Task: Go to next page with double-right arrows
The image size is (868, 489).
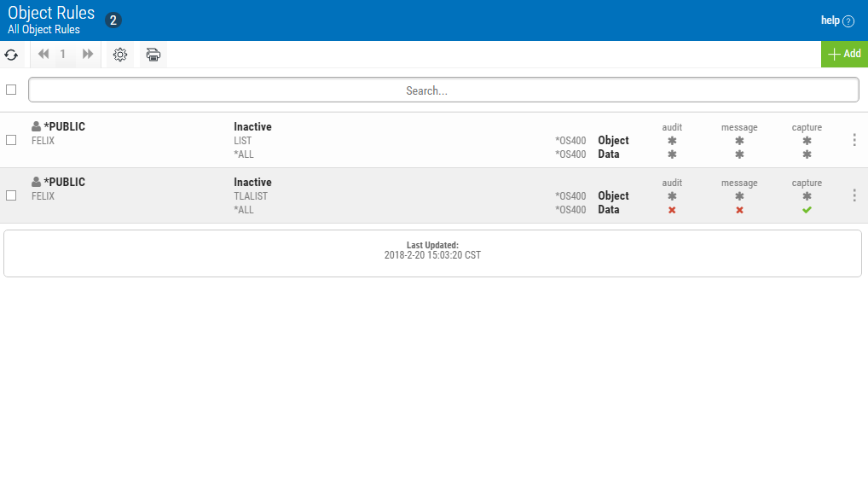Action: click(88, 55)
